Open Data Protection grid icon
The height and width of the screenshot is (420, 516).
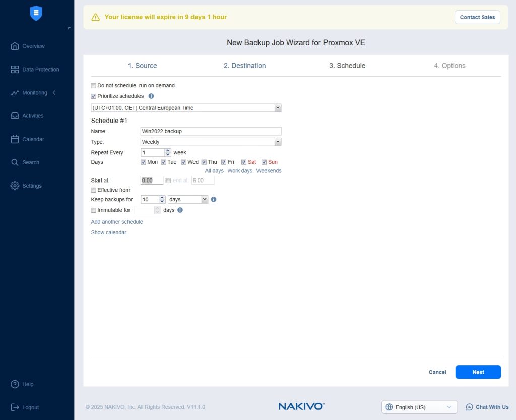(x=15, y=70)
